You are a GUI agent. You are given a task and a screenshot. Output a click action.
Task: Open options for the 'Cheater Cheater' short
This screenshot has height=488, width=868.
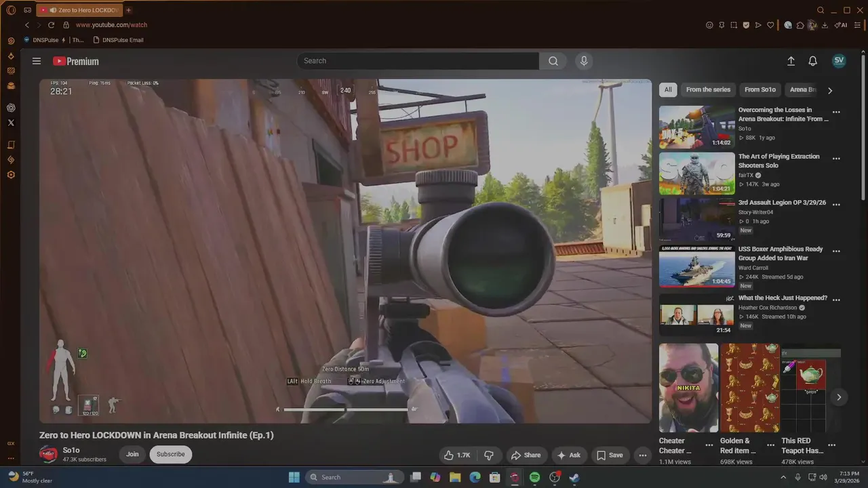pyautogui.click(x=709, y=445)
